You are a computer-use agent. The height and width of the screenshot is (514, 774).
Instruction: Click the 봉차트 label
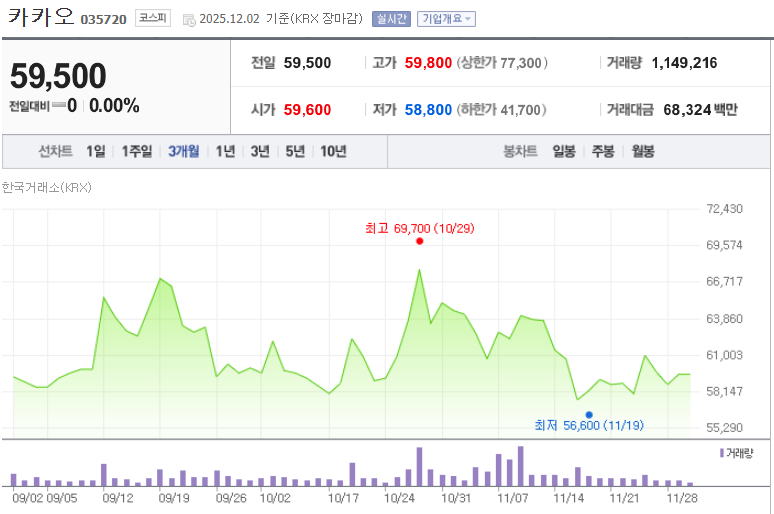pyautogui.click(x=520, y=151)
